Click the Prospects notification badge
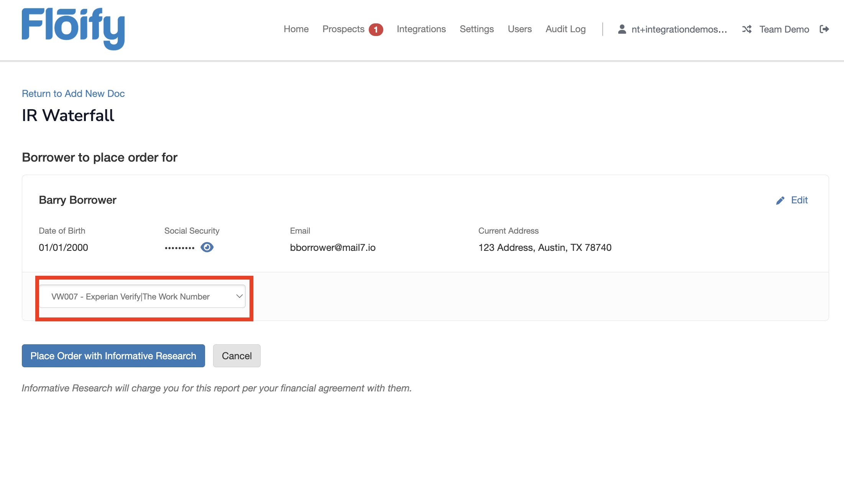The image size is (844, 504). click(x=376, y=29)
